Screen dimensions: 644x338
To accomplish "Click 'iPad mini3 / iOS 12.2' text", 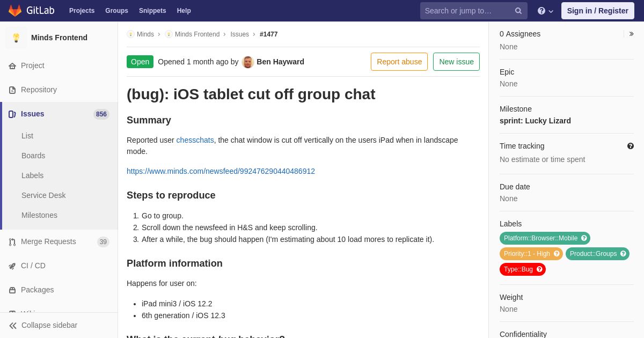I will (x=177, y=304).
